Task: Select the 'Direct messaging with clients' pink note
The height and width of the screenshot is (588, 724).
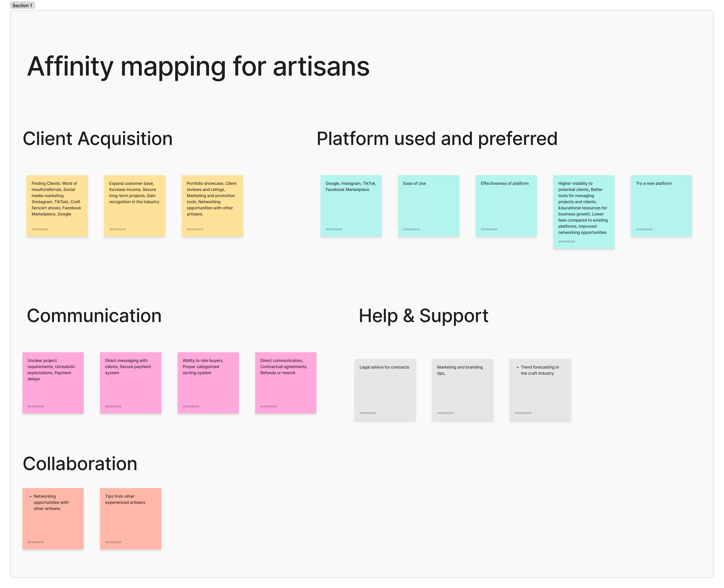Action: point(131,383)
